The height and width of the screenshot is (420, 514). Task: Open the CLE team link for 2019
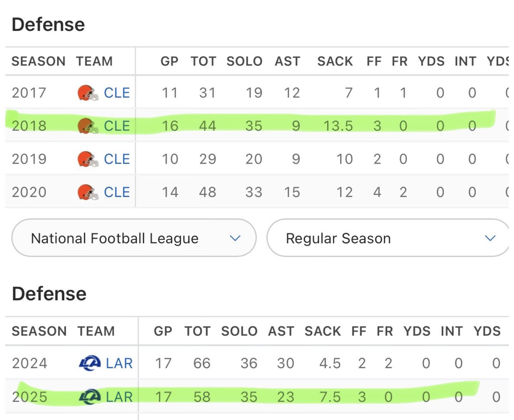(117, 159)
